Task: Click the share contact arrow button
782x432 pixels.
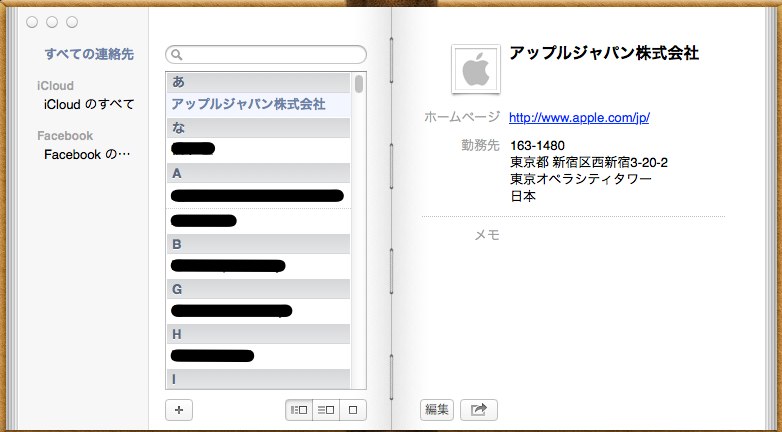Action: (479, 410)
